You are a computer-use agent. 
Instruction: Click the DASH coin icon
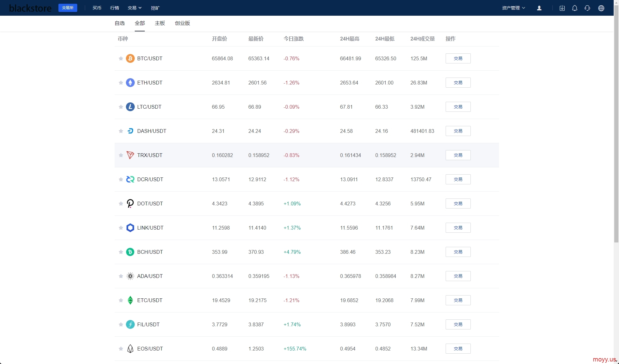[x=130, y=131]
